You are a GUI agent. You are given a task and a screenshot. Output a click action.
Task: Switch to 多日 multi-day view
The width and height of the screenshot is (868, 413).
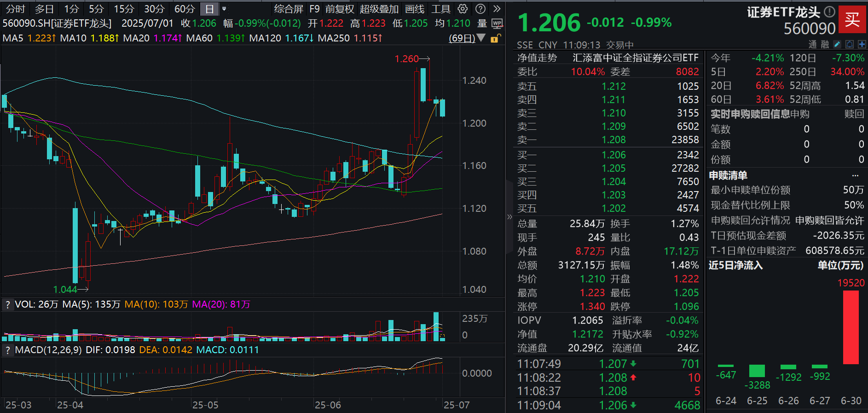click(44, 9)
